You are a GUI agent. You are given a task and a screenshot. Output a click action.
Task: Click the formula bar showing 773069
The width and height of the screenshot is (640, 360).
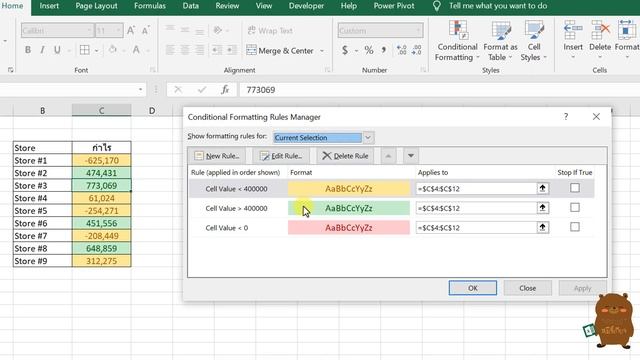click(x=439, y=90)
